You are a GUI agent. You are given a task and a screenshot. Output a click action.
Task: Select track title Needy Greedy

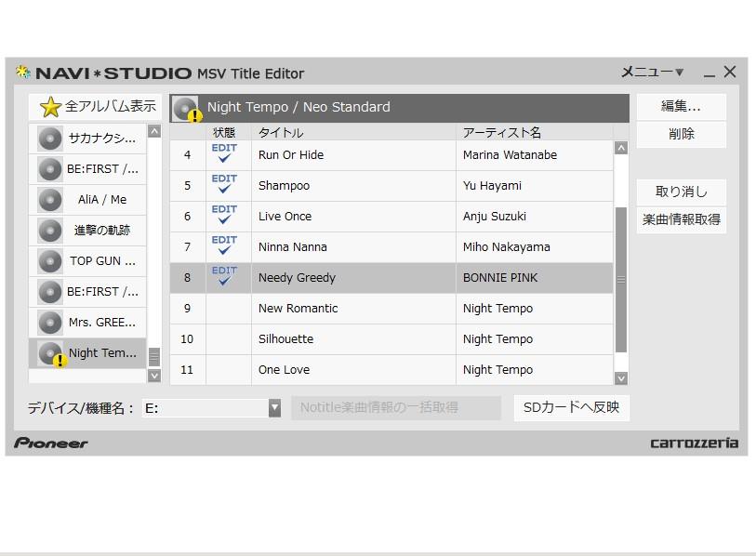point(297,278)
